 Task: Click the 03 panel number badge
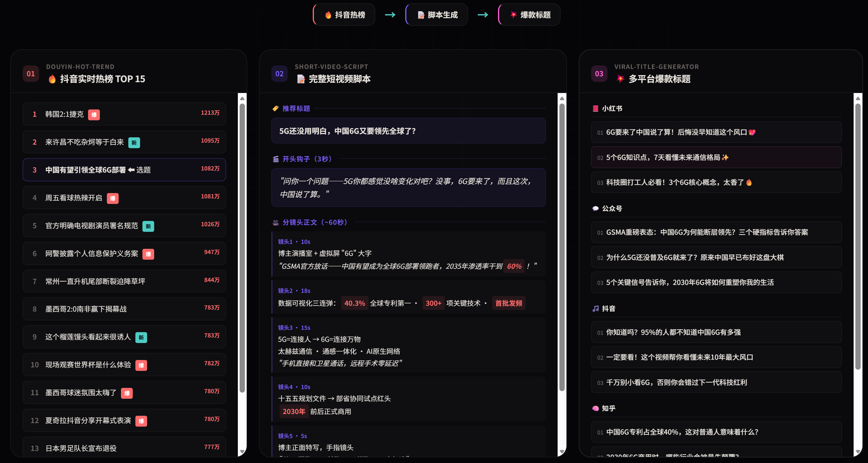tap(599, 74)
